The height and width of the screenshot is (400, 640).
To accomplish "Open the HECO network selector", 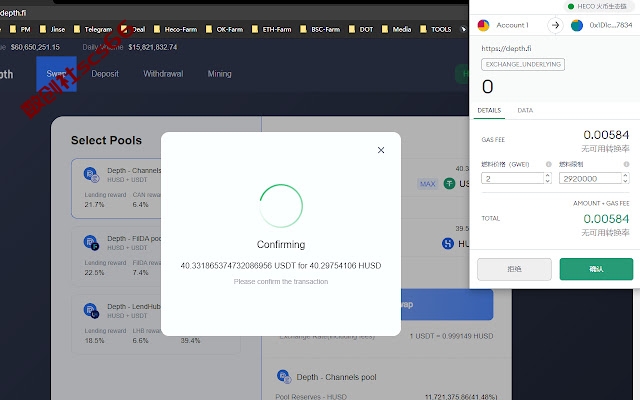I will pos(598,6).
